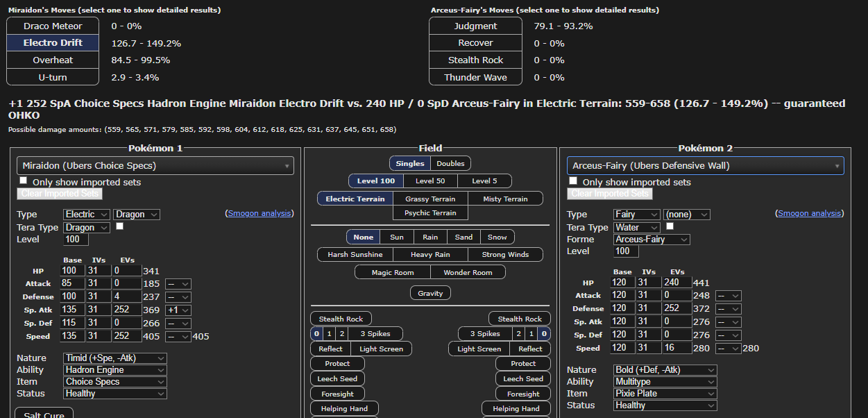Toggle Helping Hand on Arceus-Fairy's side
Viewport: 868px width, 418px height.
(516, 408)
